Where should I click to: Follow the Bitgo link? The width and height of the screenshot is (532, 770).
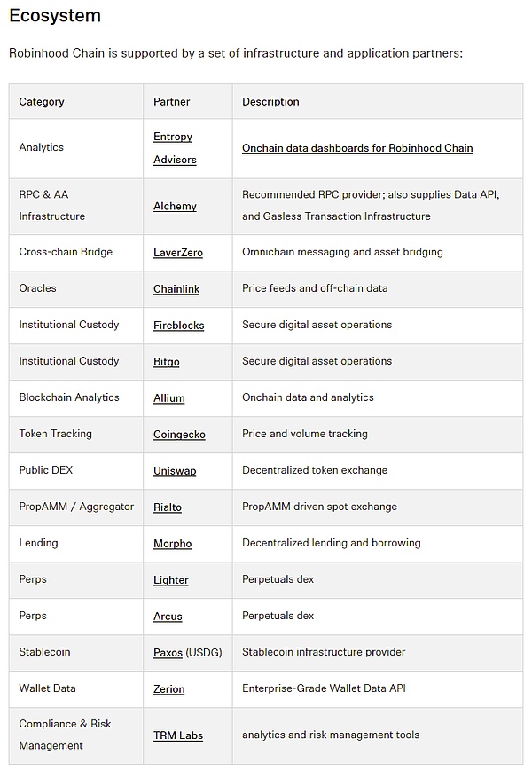pyautogui.click(x=167, y=361)
